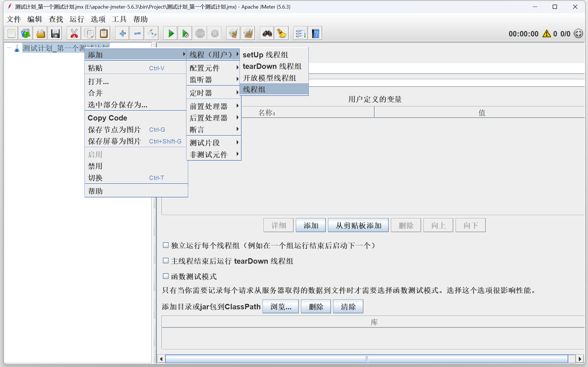Viewport: 588px width, 367px height.
Task: Choose Copy Code from context menu
Action: (x=136, y=118)
